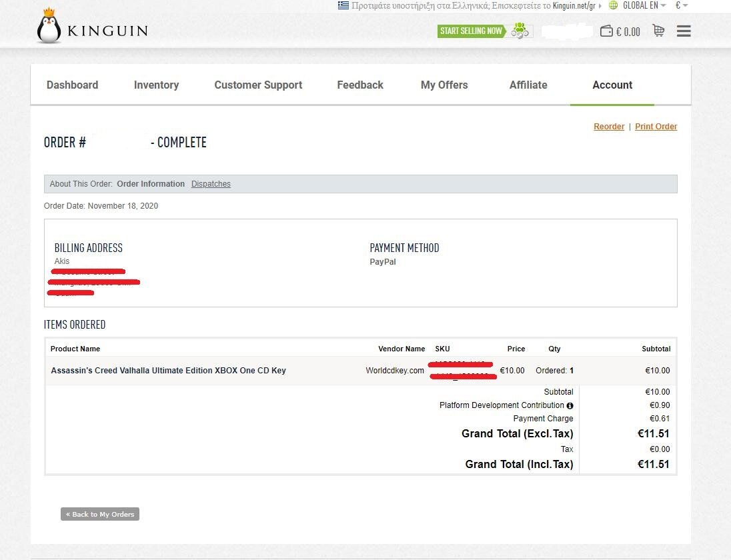The width and height of the screenshot is (731, 560).
Task: Click the Payment Charge €0.61 value
Action: (x=660, y=419)
